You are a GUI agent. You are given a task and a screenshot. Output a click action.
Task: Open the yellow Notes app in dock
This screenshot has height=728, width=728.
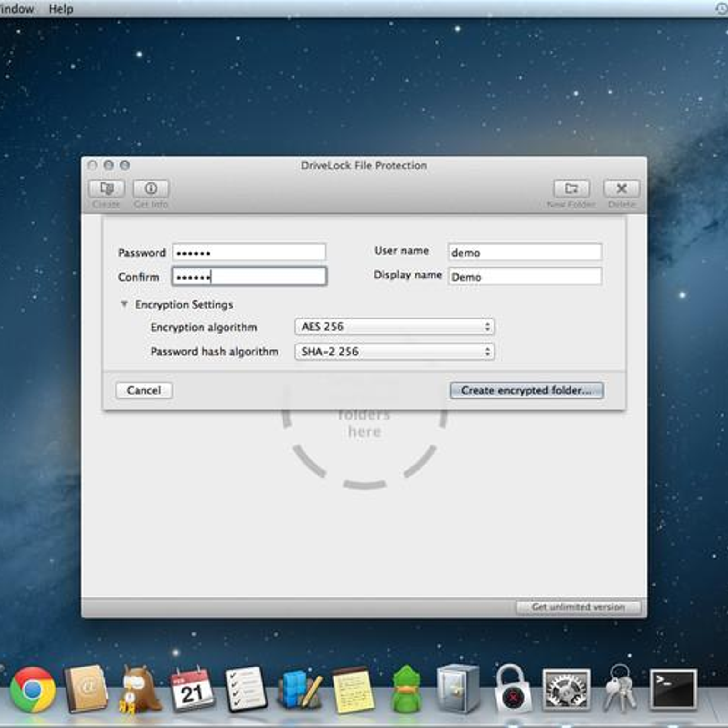point(354,689)
